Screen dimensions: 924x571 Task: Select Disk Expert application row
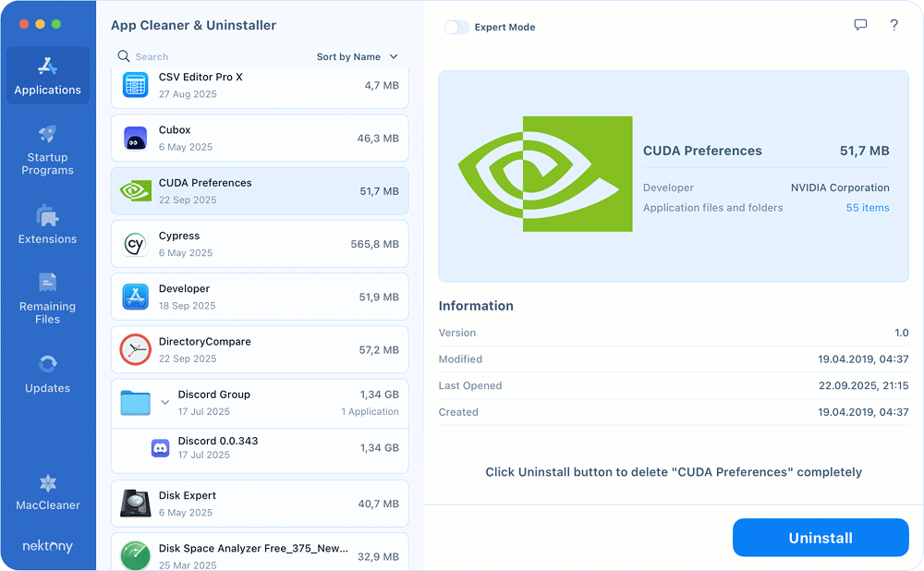tap(260, 504)
